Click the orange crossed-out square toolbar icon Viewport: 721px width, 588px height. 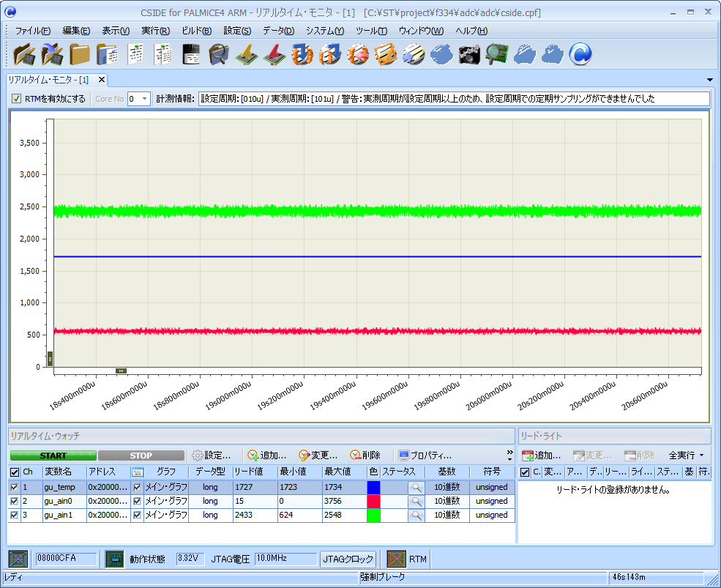pyautogui.click(x=385, y=54)
